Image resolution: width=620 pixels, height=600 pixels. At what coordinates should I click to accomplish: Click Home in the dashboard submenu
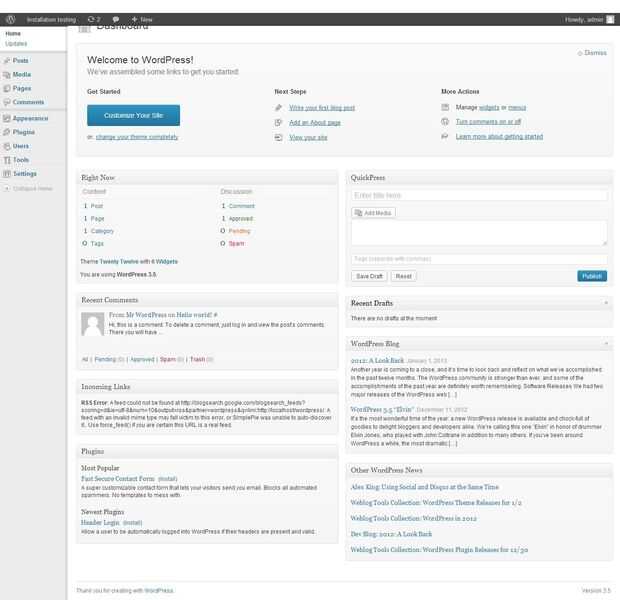(13, 34)
